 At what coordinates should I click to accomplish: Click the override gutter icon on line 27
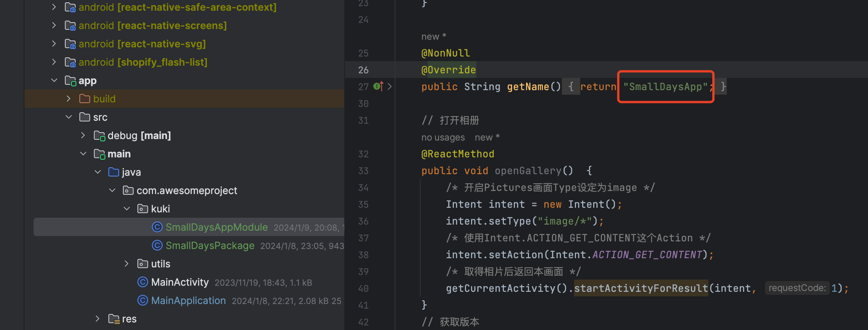[x=378, y=86]
